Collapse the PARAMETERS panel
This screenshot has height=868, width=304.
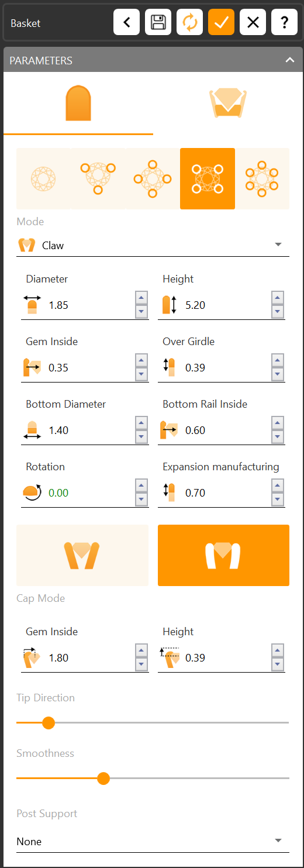(290, 60)
